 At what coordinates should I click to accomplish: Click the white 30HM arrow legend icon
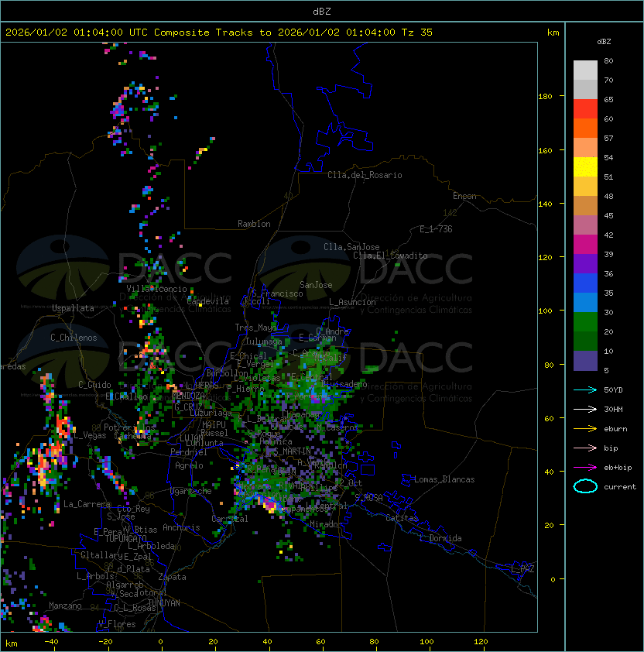[585, 409]
